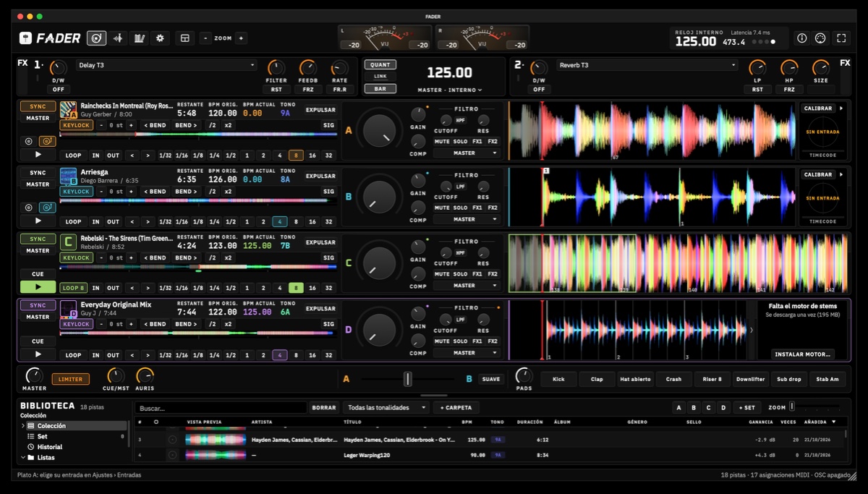Click the add-to-deck circle icon in the Leger Warping120 row
This screenshot has height=494, width=868.
[x=172, y=455]
